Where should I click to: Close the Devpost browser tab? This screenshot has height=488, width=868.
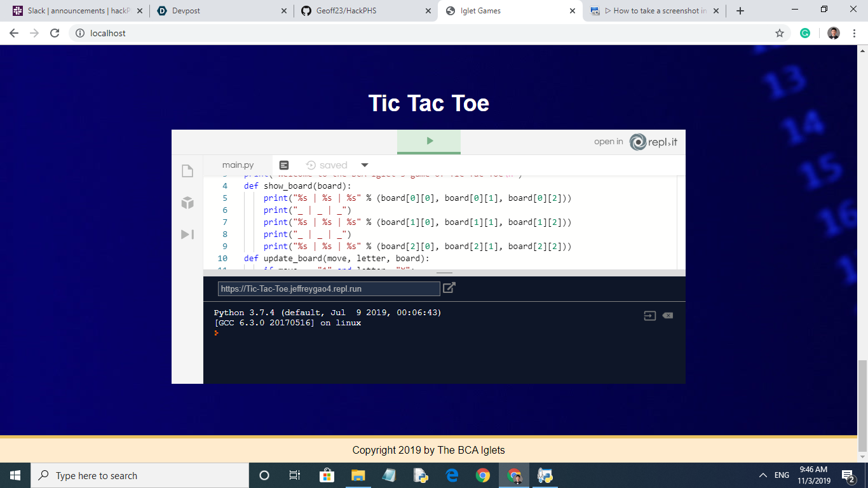pyautogui.click(x=283, y=11)
